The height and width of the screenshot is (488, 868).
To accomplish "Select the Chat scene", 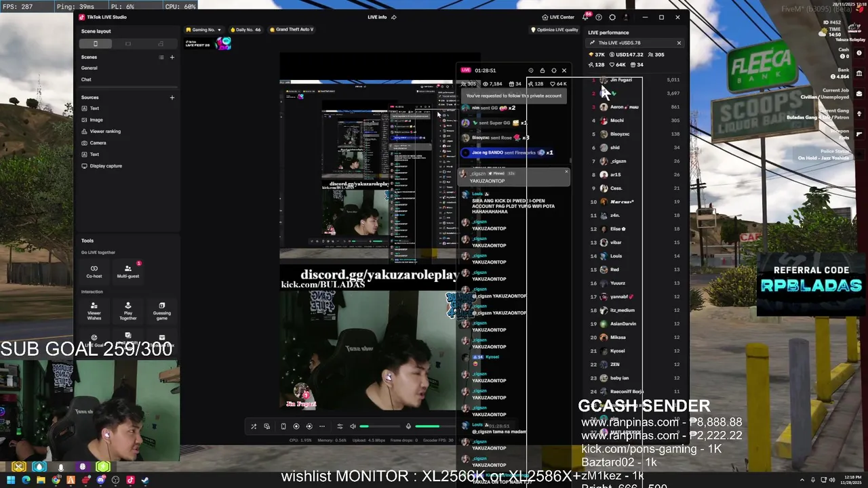I will [x=86, y=79].
